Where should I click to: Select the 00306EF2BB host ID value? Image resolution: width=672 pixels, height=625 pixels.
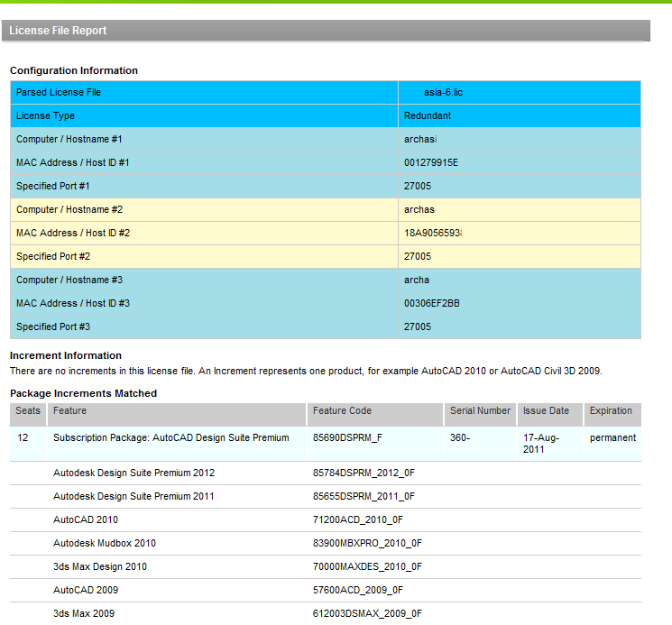[431, 303]
